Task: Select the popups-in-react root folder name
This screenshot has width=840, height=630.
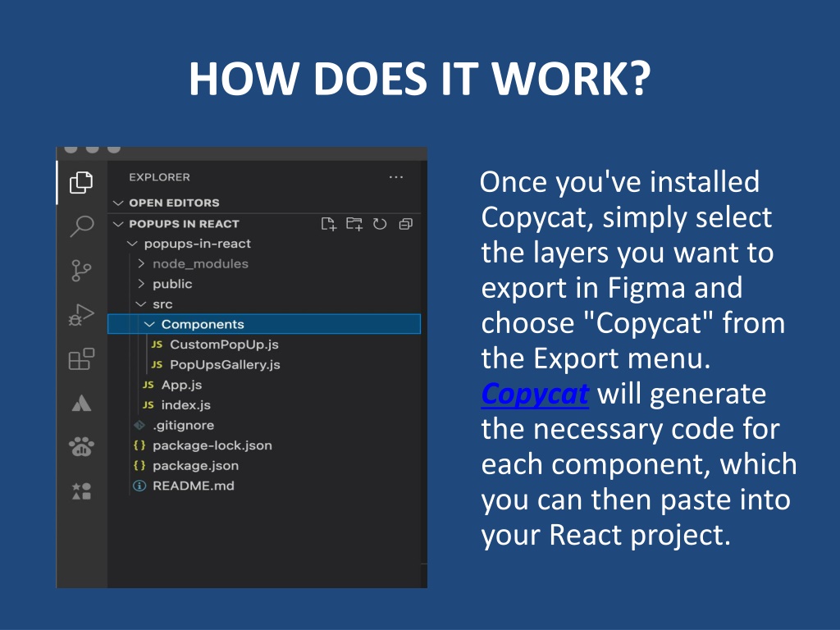Action: pyautogui.click(x=197, y=244)
